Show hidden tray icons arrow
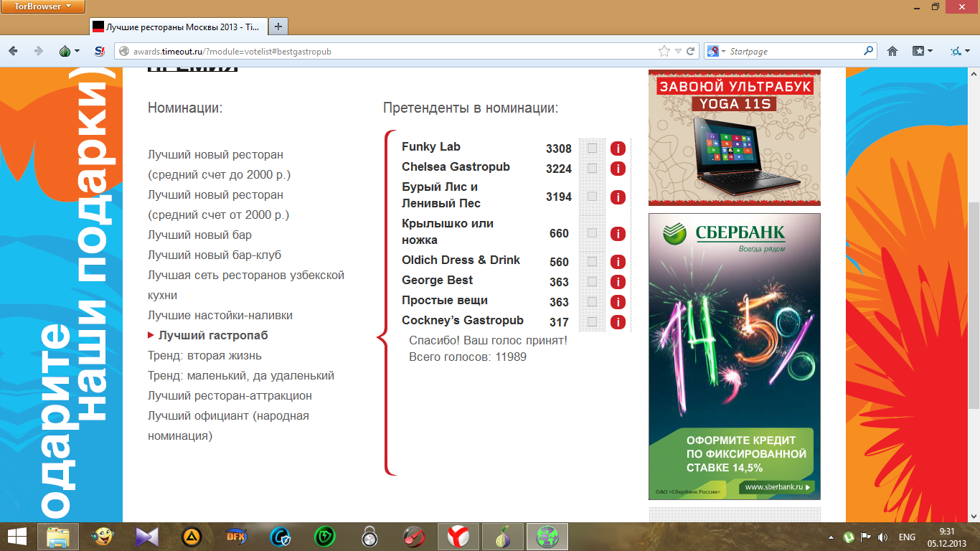 [x=832, y=537]
